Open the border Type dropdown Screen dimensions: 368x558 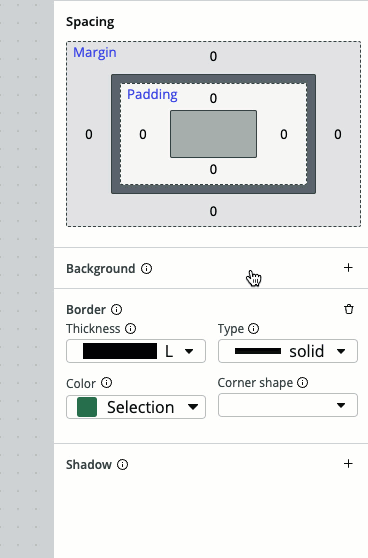[x=288, y=351]
